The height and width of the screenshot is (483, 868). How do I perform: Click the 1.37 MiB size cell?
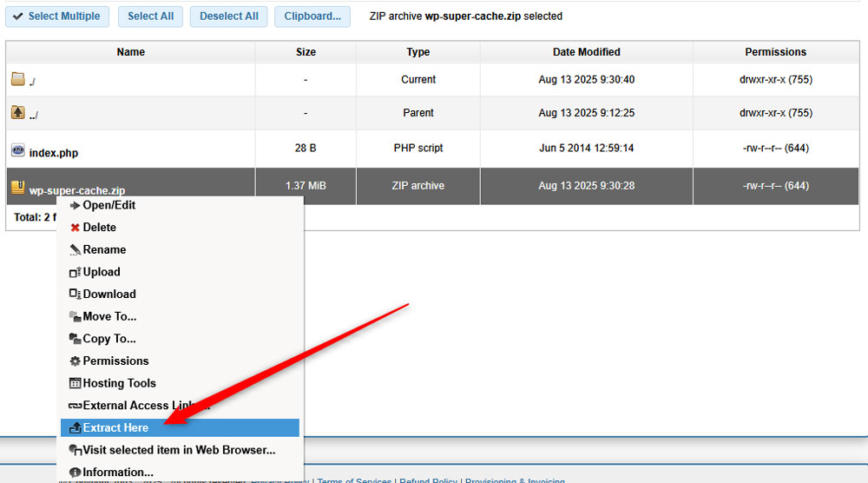pyautogui.click(x=306, y=186)
